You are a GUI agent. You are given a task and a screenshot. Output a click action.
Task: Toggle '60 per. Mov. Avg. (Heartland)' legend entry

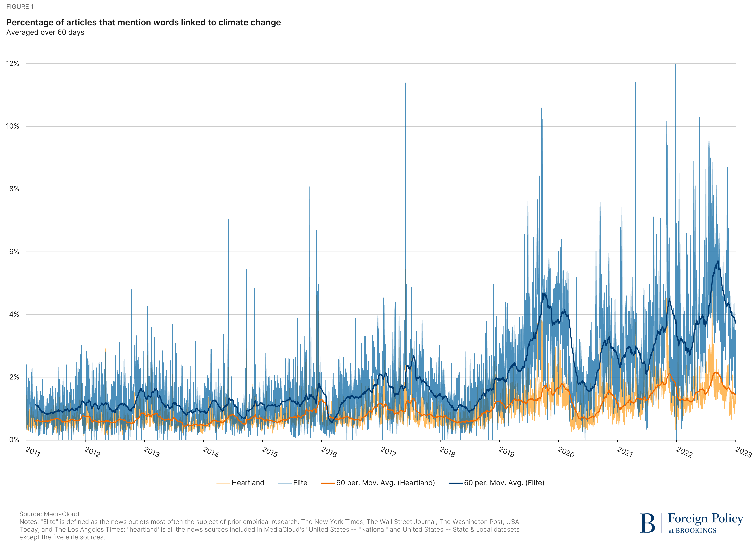(x=385, y=483)
